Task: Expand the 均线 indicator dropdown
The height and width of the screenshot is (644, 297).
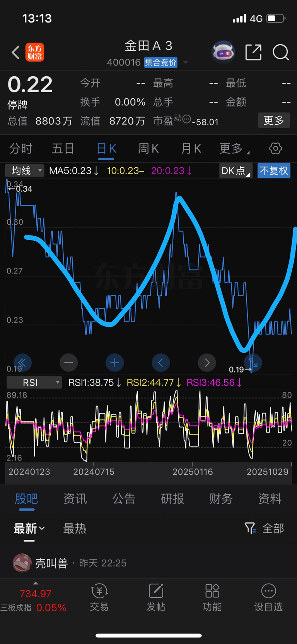Action: click(24, 170)
